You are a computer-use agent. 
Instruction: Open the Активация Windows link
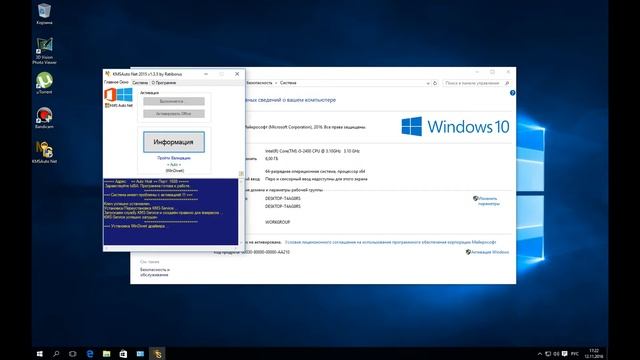click(x=490, y=252)
